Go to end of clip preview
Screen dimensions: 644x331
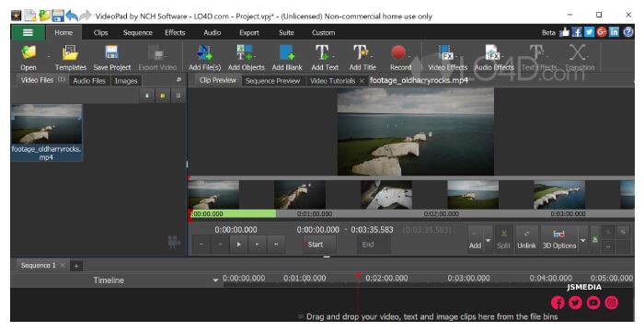[276, 245]
